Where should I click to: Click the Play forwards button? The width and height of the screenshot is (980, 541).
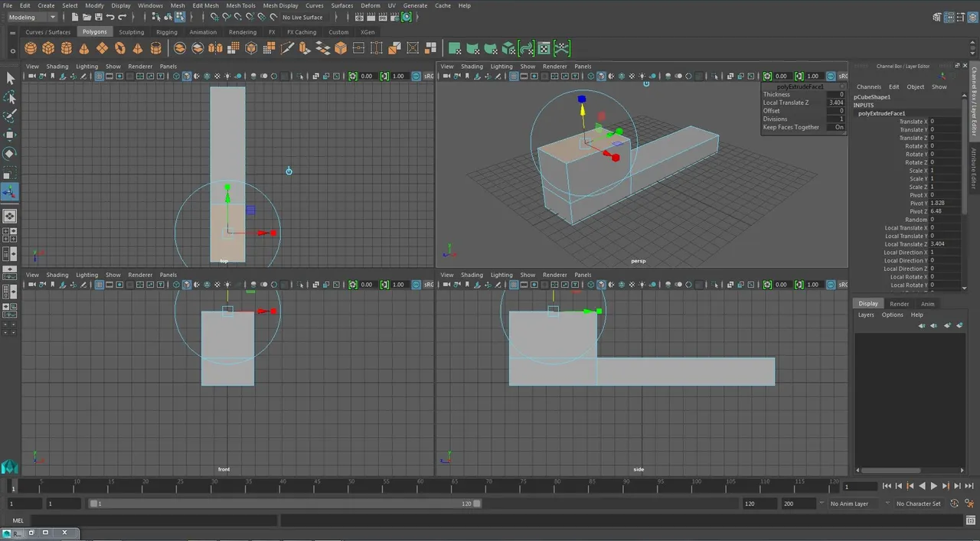pyautogui.click(x=933, y=486)
